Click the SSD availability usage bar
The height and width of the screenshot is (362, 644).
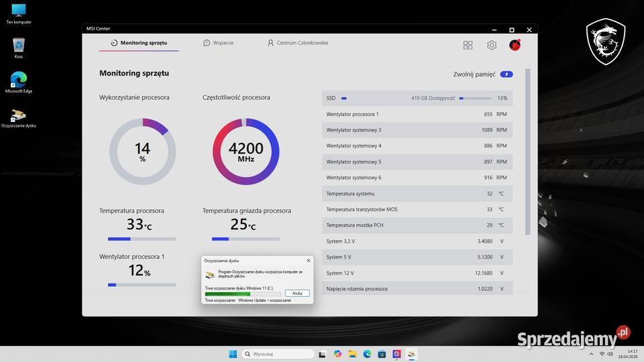pos(474,98)
